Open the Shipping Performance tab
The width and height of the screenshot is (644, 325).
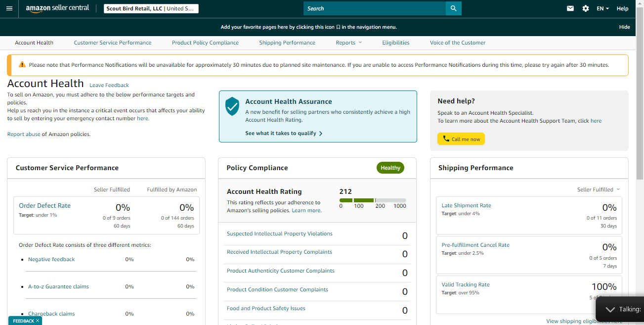point(287,43)
